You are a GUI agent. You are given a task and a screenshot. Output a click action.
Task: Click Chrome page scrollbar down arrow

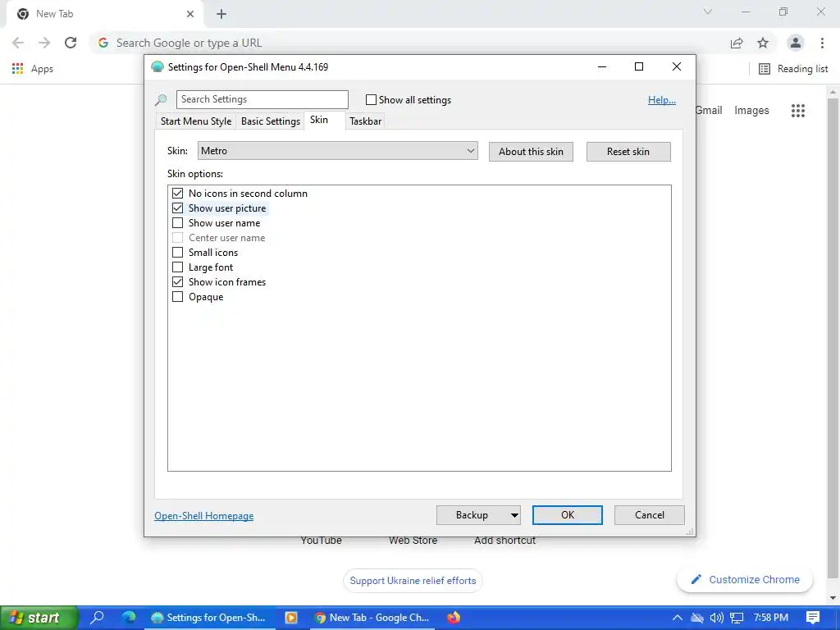(x=833, y=598)
